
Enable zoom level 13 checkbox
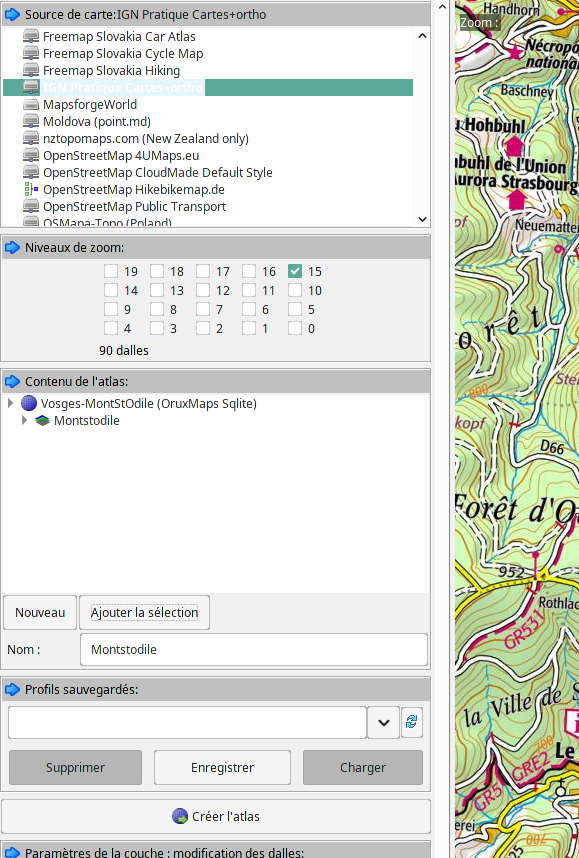pos(157,291)
